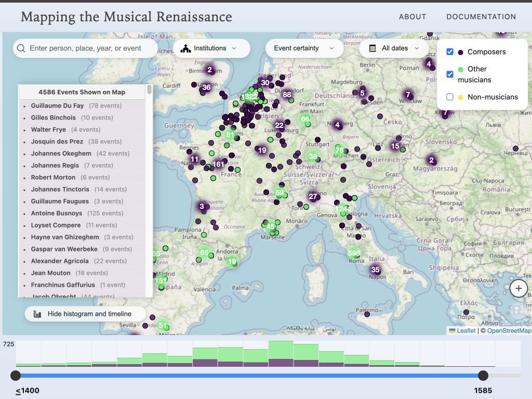Open the 598 cluster near Roma

353,253
